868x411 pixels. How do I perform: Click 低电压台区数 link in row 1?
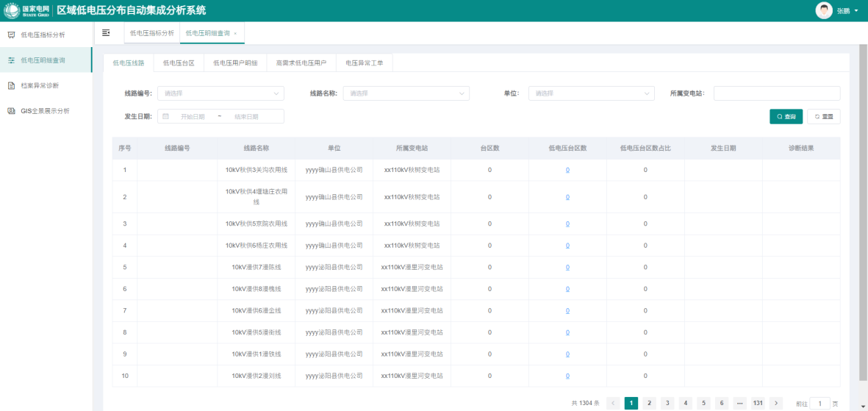coord(567,170)
